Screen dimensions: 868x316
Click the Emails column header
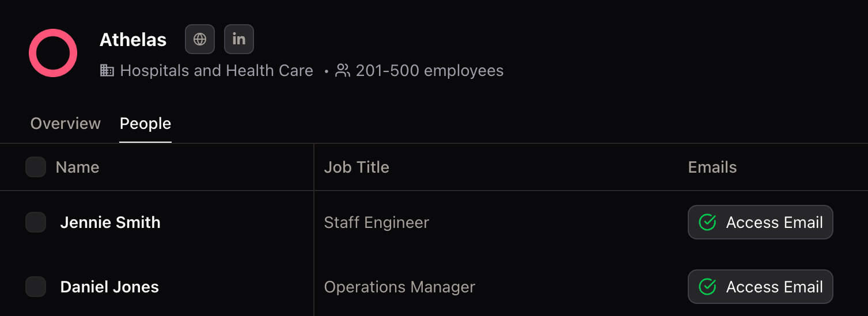(x=712, y=167)
